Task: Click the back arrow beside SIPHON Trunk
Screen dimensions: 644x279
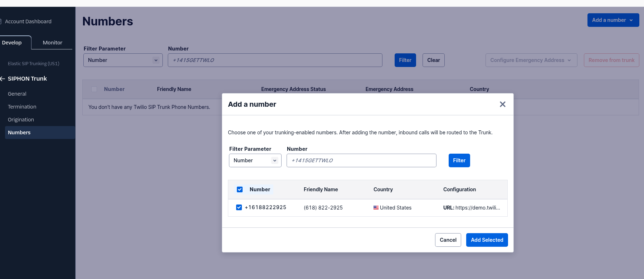Action: (x=2, y=79)
